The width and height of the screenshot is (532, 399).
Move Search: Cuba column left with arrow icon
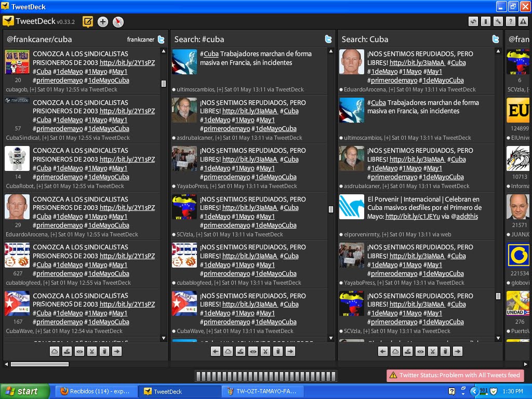pos(383,352)
